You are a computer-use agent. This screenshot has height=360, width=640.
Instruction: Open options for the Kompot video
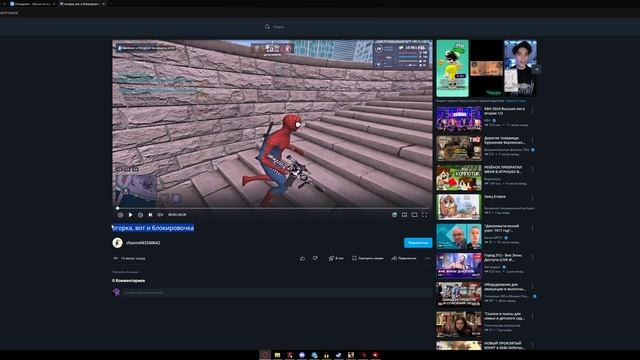tap(533, 169)
